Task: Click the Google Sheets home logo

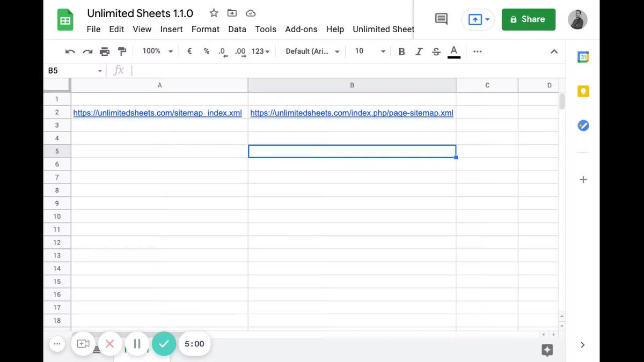Action: pos(65,21)
